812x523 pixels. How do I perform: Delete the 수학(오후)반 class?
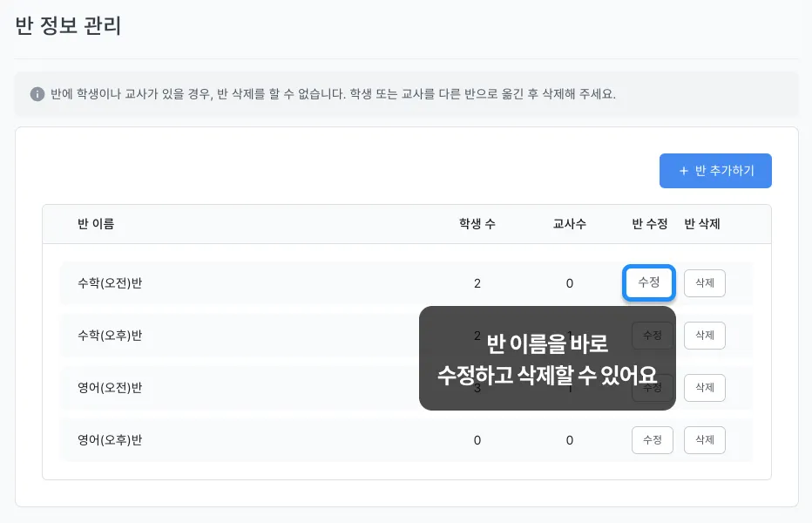704,336
